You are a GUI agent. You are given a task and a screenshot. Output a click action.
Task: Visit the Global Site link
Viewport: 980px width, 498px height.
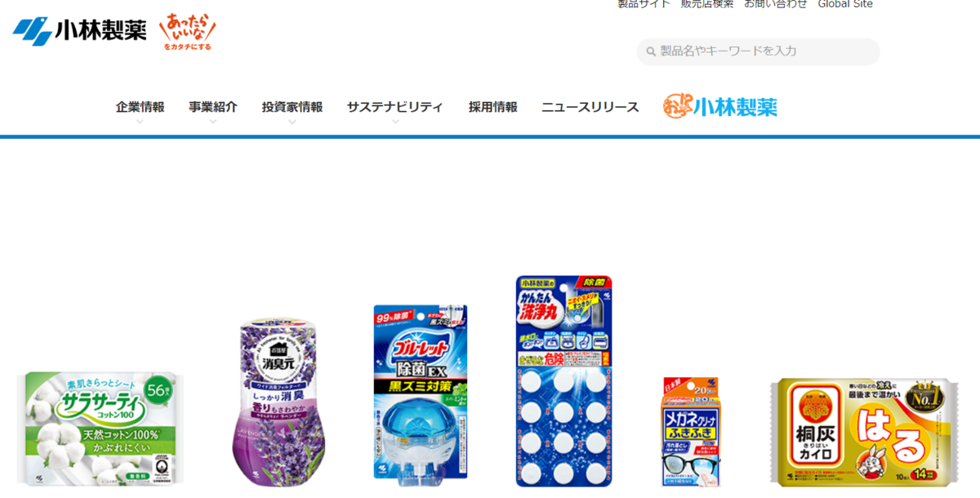(x=845, y=4)
